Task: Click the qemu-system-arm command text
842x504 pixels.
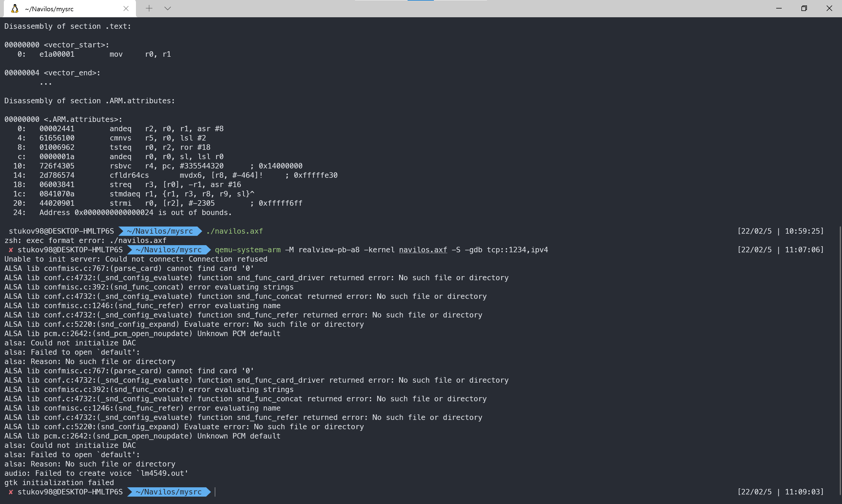Action: (248, 250)
